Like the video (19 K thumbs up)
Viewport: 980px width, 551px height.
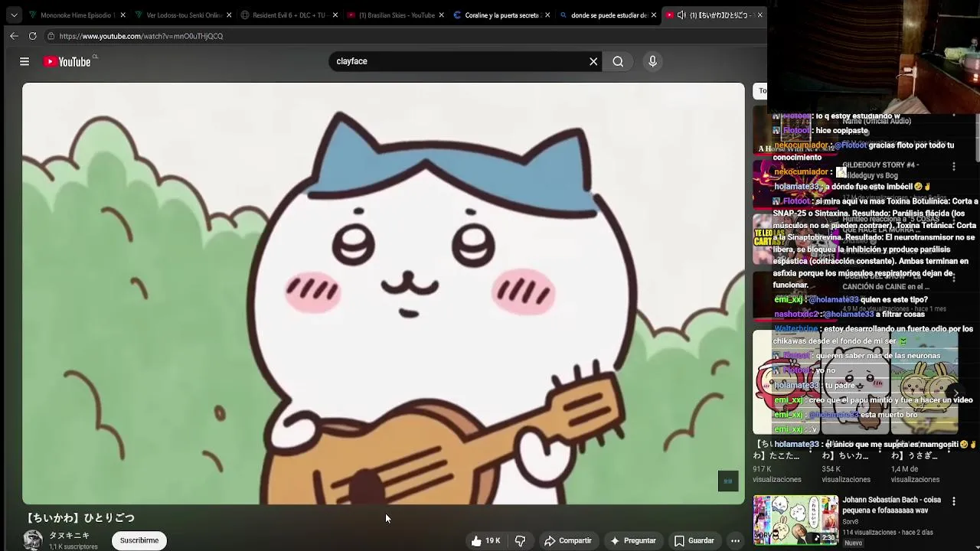coord(485,540)
